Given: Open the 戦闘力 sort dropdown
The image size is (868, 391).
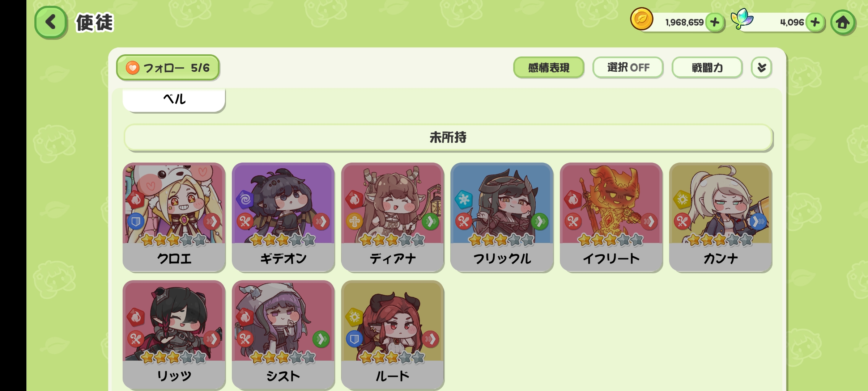Looking at the screenshot, I should (707, 67).
